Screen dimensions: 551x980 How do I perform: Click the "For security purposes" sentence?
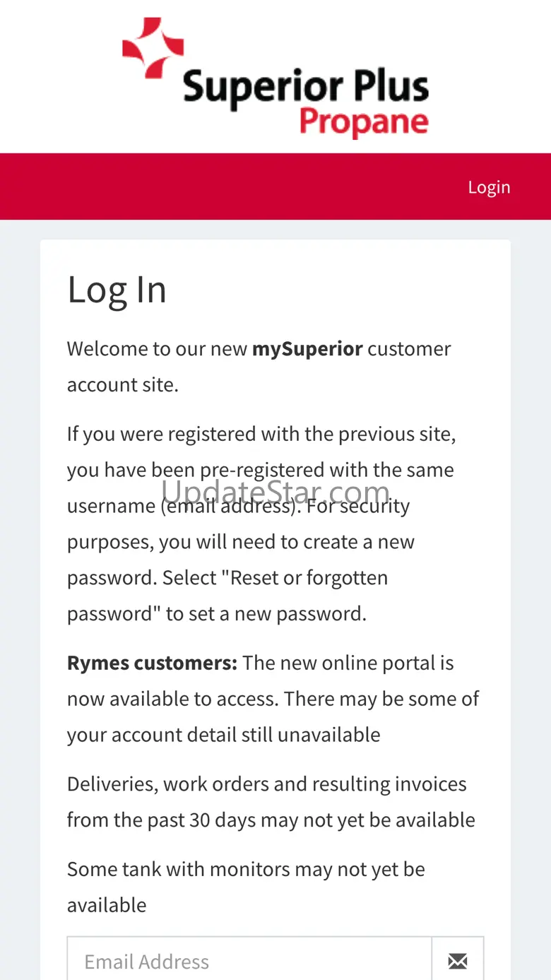(240, 542)
